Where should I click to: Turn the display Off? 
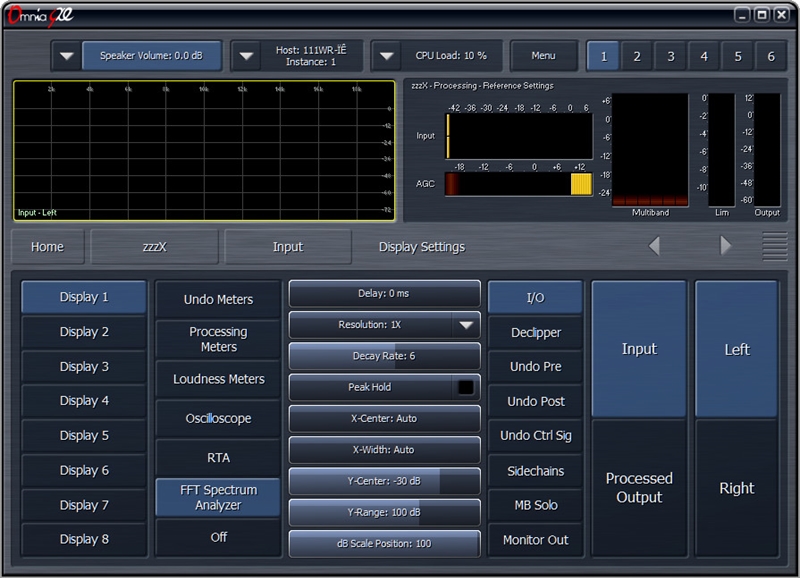[x=218, y=537]
